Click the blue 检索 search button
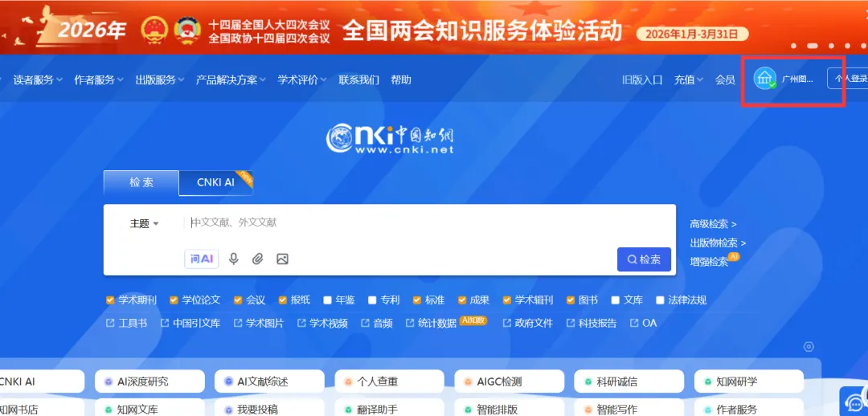This screenshot has width=868, height=416. coord(645,259)
